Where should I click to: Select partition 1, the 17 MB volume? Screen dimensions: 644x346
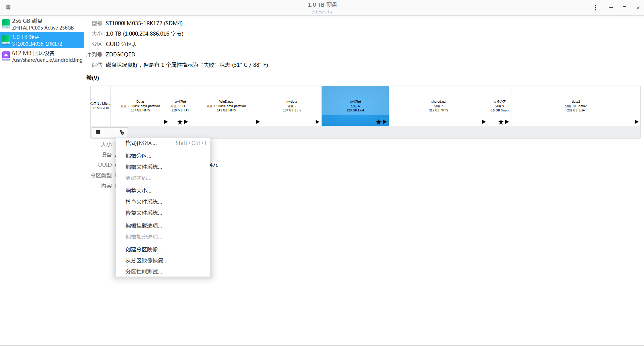tap(101, 106)
